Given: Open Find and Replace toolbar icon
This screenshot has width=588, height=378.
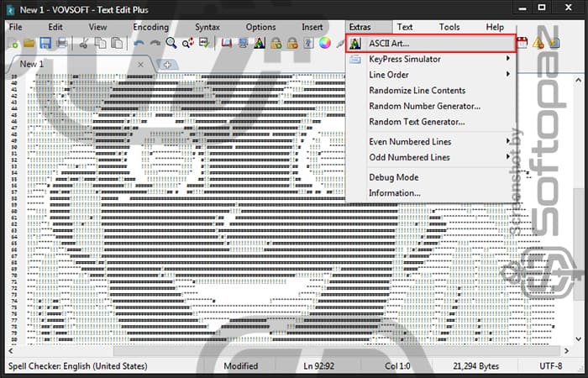Looking at the screenshot, I should 188,43.
